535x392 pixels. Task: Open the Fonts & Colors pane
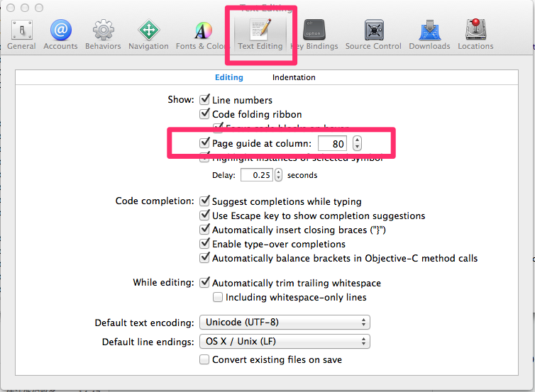[x=202, y=34]
